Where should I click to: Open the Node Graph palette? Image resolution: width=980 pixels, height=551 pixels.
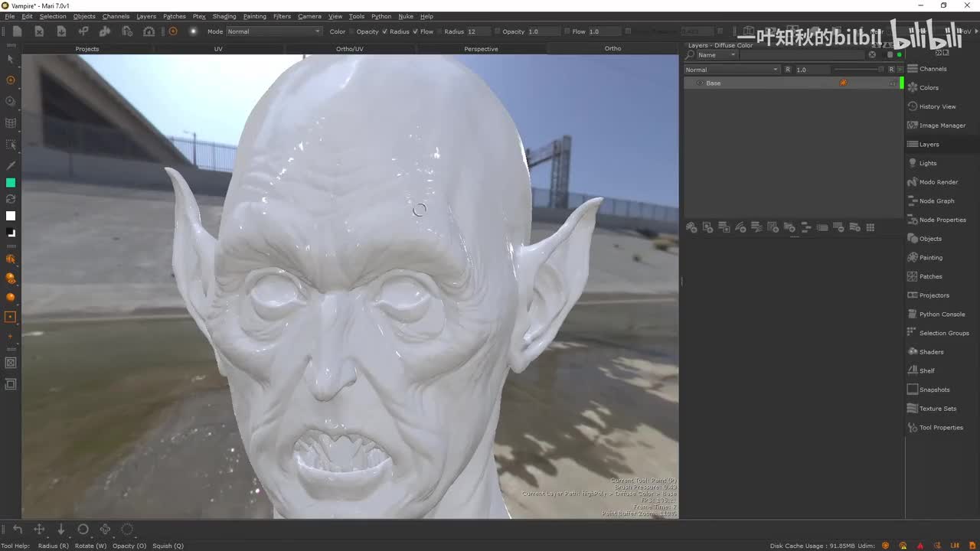pos(936,201)
